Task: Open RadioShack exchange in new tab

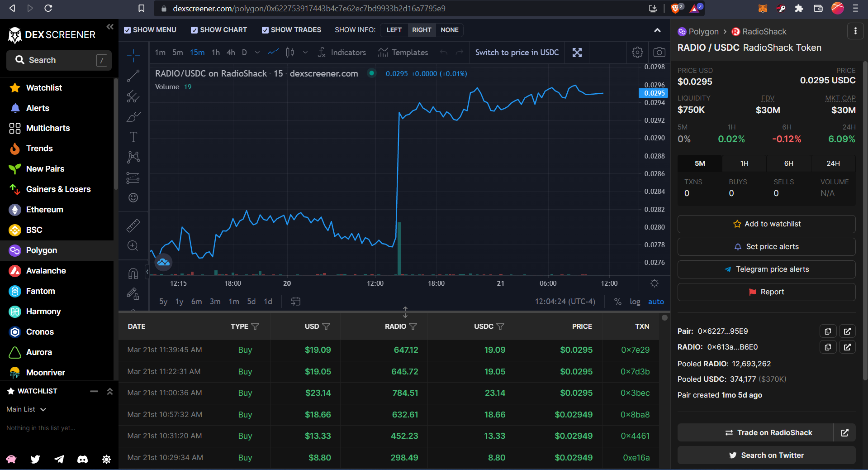Action: 845,432
